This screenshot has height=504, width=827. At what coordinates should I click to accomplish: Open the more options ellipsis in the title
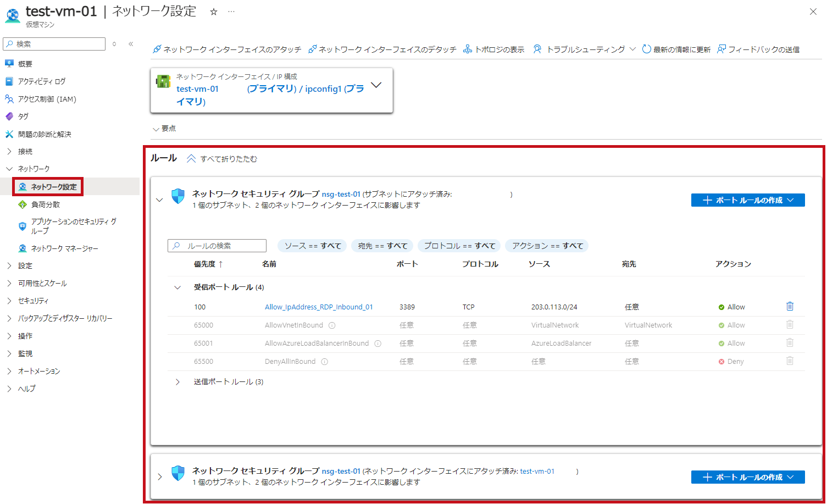point(231,12)
